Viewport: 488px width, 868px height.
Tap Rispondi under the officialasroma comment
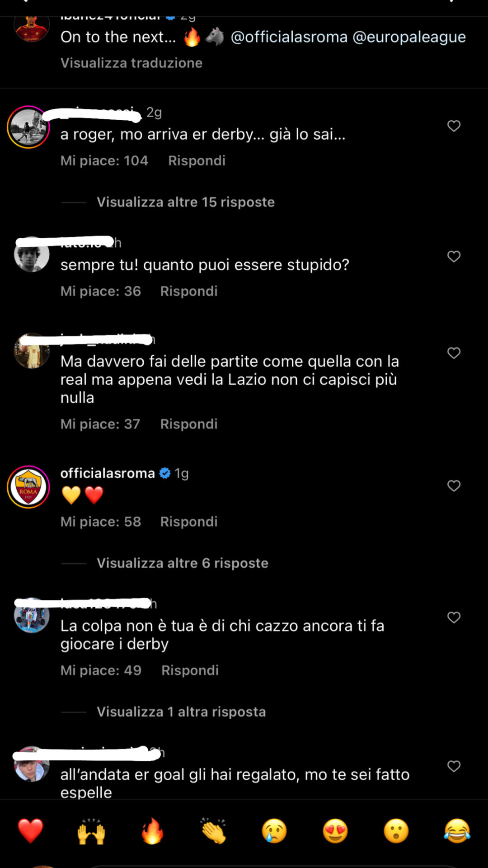click(189, 522)
